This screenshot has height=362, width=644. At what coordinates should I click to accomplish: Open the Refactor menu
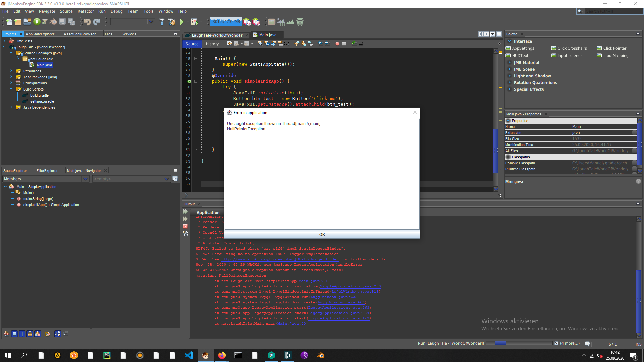pyautogui.click(x=86, y=11)
